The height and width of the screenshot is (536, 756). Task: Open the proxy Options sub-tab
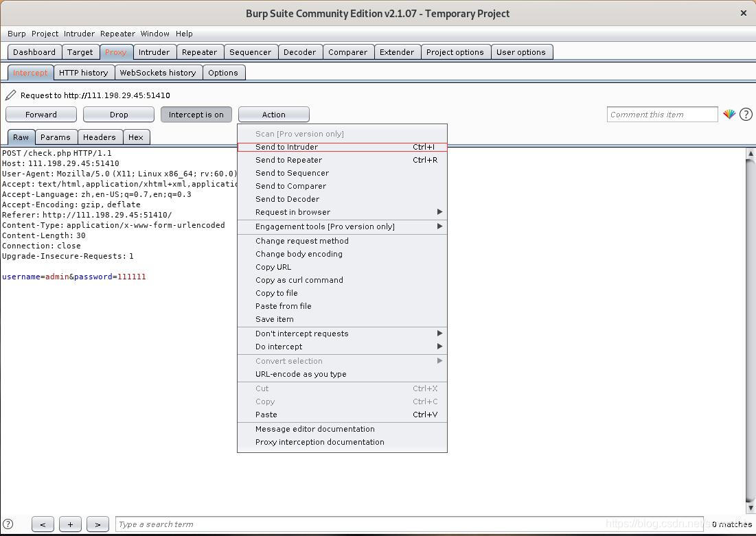pos(223,73)
